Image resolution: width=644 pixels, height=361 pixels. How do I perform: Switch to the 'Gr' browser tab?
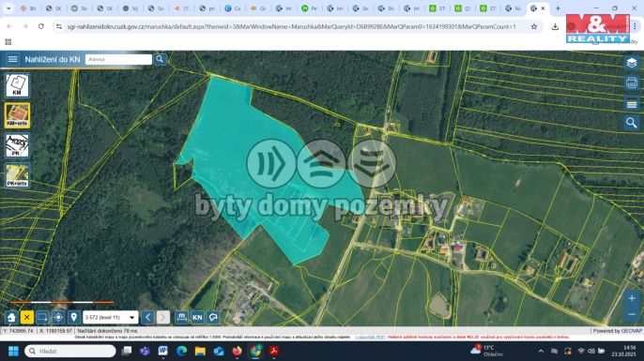pos(258,8)
